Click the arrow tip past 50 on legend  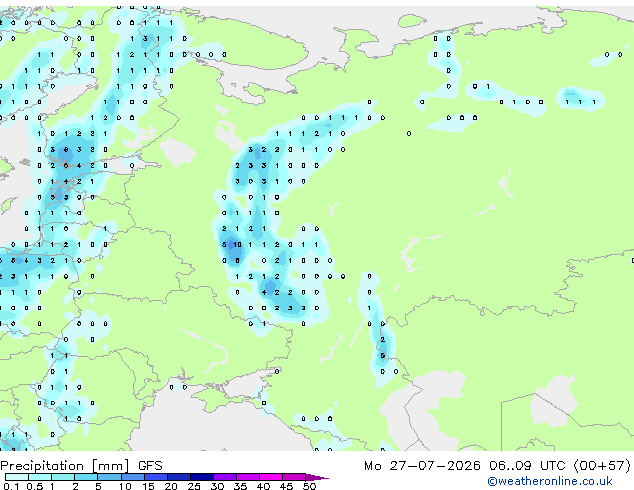click(317, 477)
